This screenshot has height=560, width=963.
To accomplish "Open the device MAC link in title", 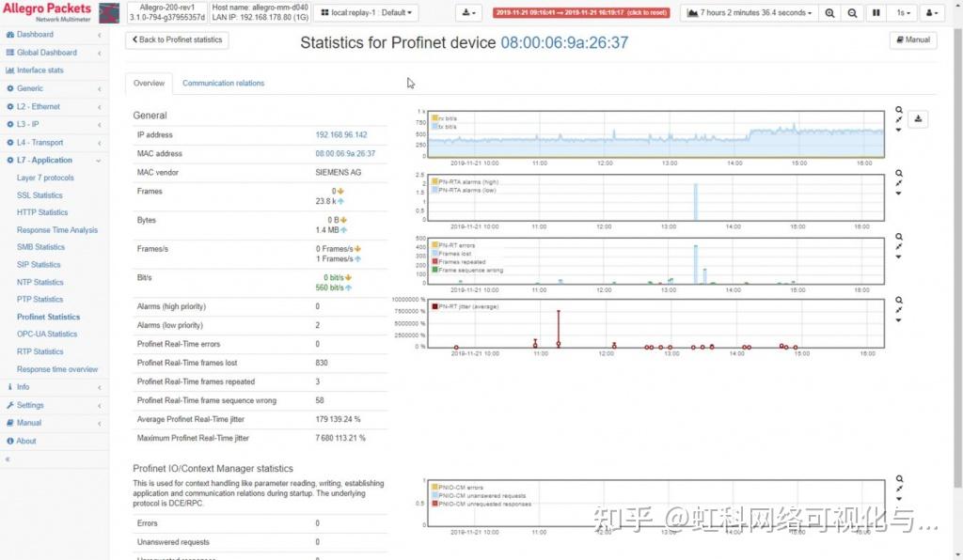I will pos(564,42).
